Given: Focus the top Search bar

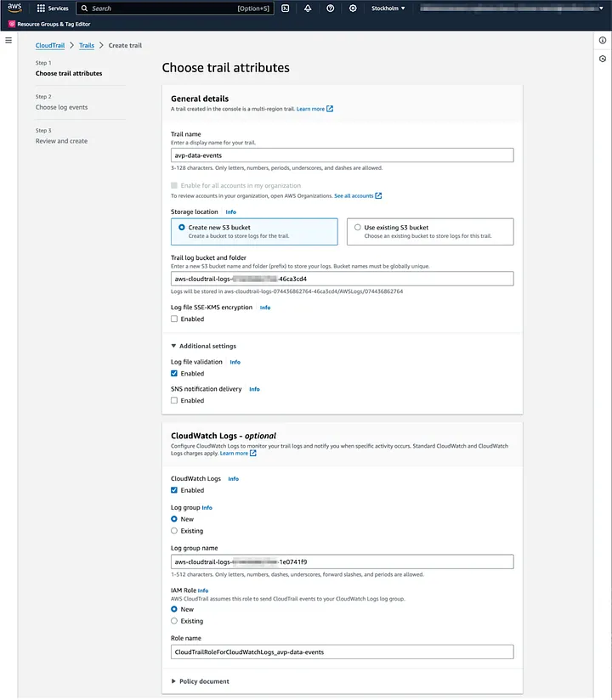Looking at the screenshot, I should [175, 8].
